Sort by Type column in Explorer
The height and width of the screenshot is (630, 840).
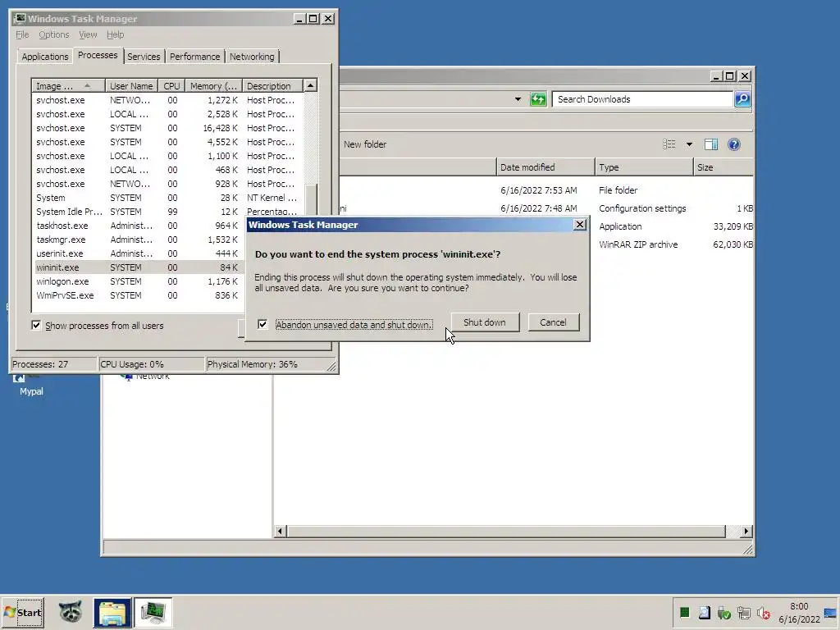[x=644, y=167]
